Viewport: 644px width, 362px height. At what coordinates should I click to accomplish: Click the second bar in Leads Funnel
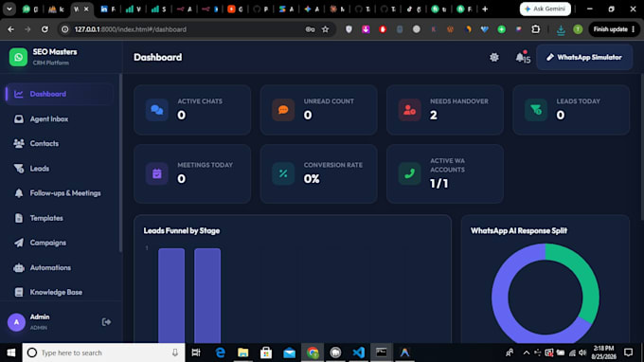point(207,295)
